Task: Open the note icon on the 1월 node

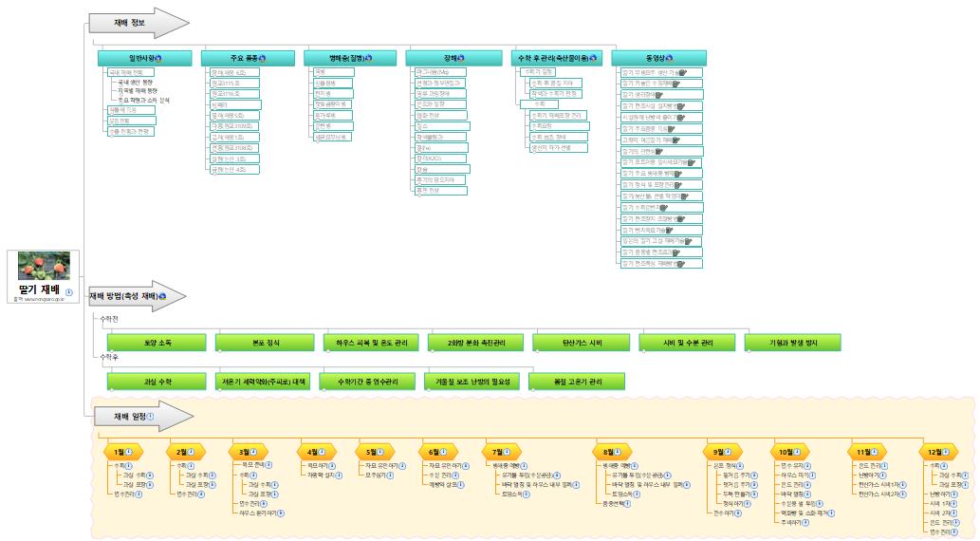Action: coord(128,452)
